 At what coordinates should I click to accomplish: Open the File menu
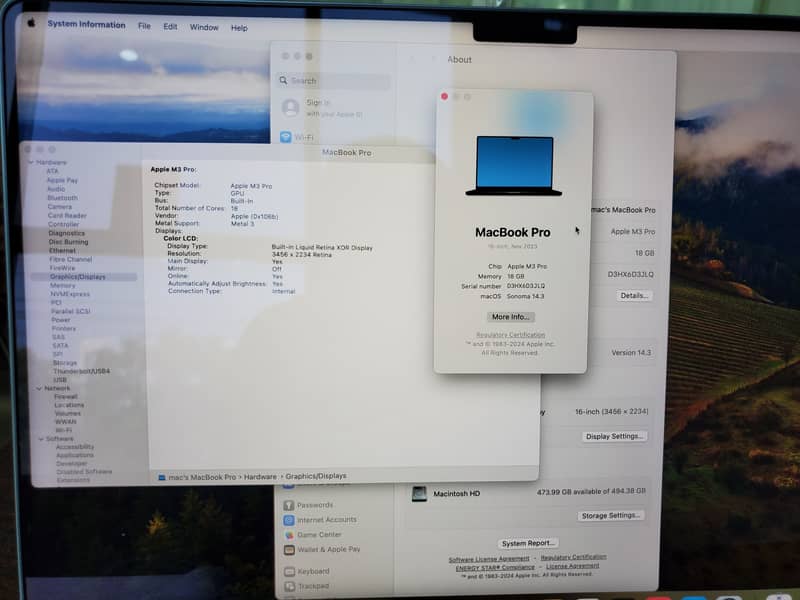[x=144, y=26]
